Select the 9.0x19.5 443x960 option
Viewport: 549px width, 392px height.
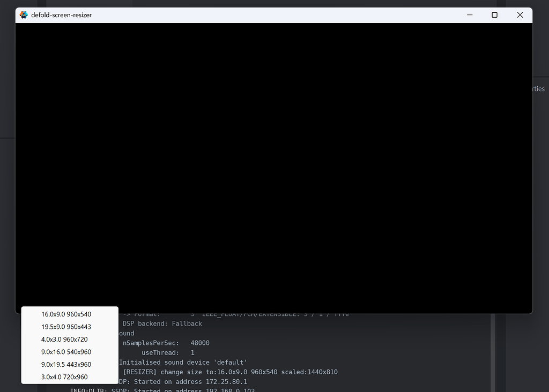coord(65,364)
